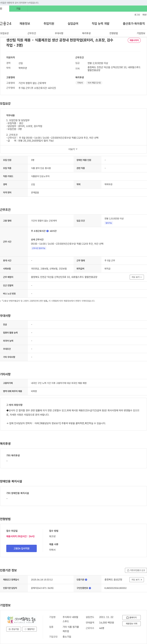
Task: Select the 기업 tab
Action: click(x=18, y=8)
